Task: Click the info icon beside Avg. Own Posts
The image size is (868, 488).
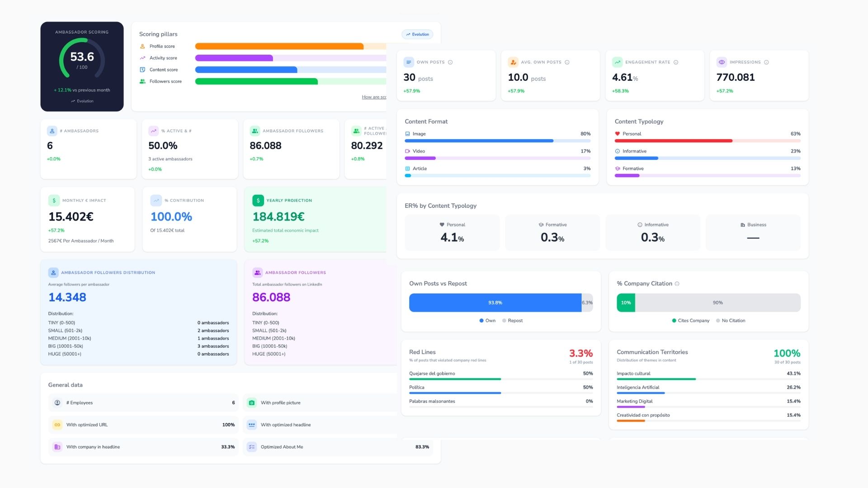Action: (567, 62)
